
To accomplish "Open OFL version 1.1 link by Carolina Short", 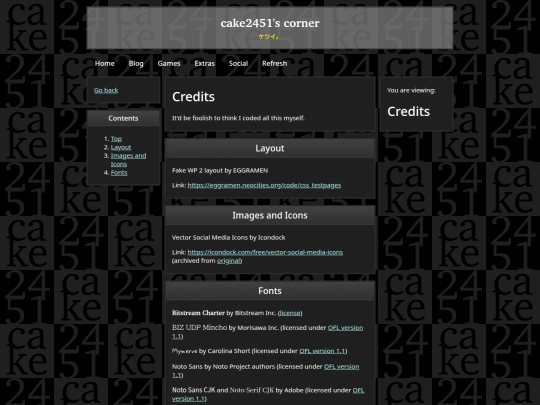I will (x=322, y=351).
